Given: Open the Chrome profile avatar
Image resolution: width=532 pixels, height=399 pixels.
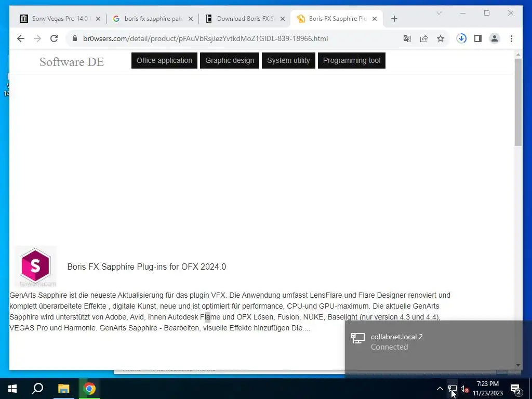Looking at the screenshot, I should 495,38.
